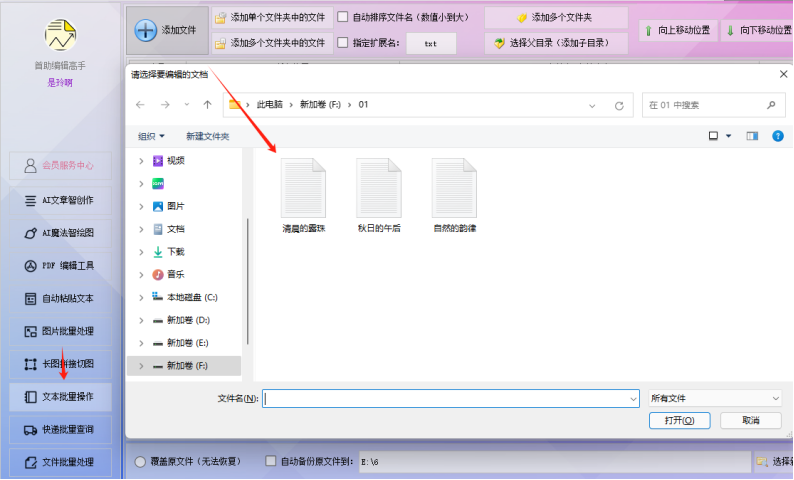Click 向下移动位置 green down arrow button
This screenshot has width=794, height=480.
[x=758, y=30]
